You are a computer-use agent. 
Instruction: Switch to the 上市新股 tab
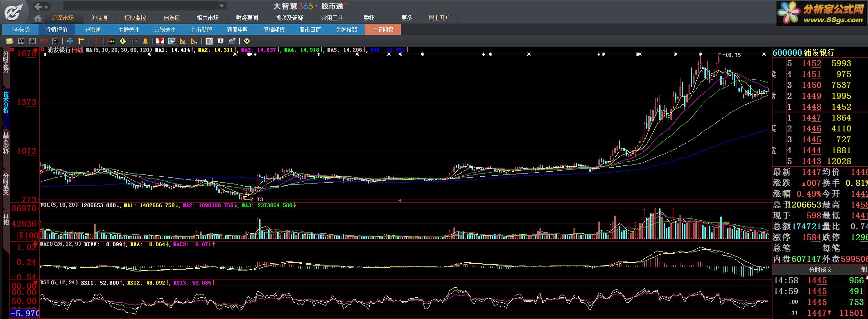(x=202, y=29)
